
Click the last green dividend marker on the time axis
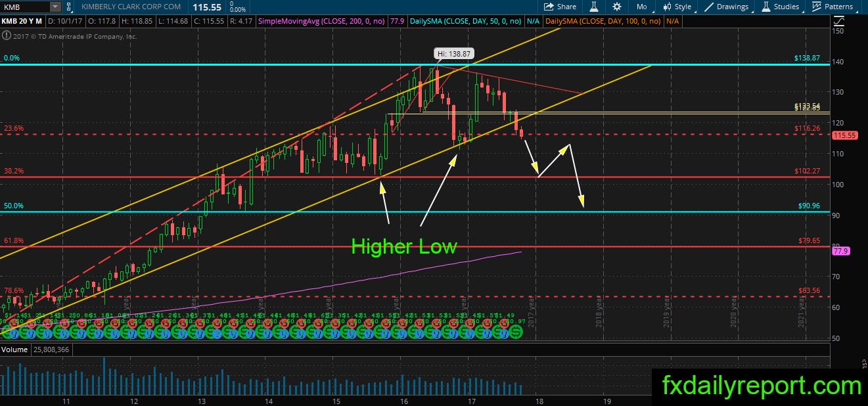coord(516,333)
